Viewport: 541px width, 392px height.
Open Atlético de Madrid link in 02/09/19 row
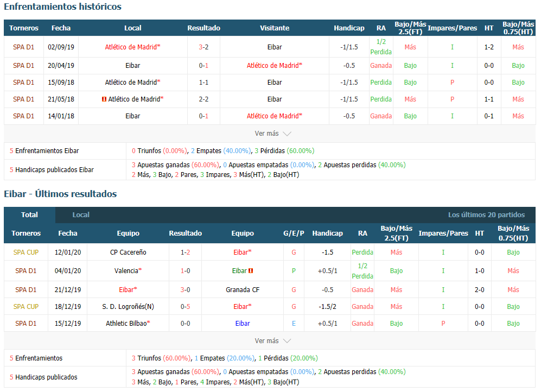tap(132, 47)
